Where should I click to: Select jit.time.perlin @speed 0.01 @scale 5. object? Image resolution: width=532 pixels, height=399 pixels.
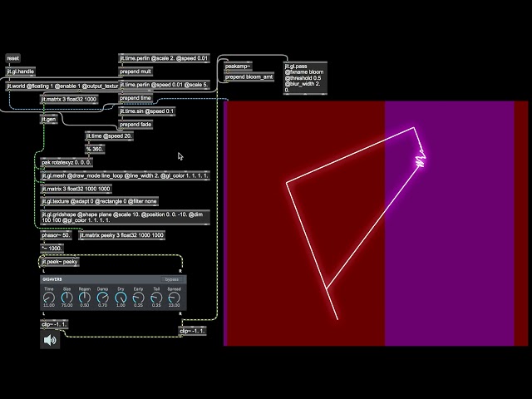165,85
